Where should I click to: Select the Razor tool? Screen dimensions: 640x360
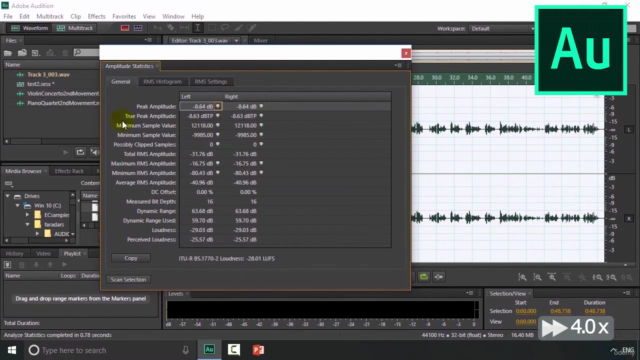point(171,28)
